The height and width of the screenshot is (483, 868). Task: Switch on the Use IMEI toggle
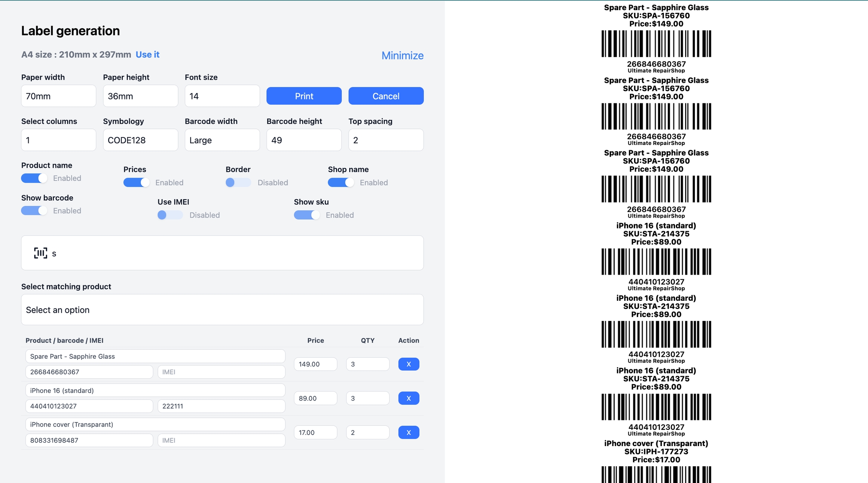170,215
